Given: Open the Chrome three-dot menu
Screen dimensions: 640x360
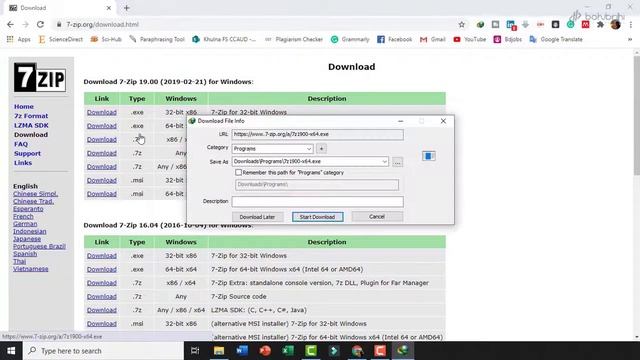Looking at the screenshot, I should 631,24.
